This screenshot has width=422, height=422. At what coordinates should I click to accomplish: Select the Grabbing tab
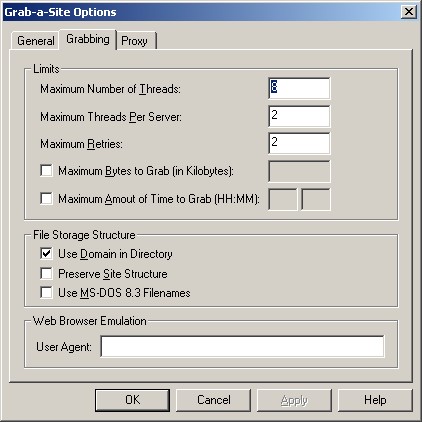[88, 39]
